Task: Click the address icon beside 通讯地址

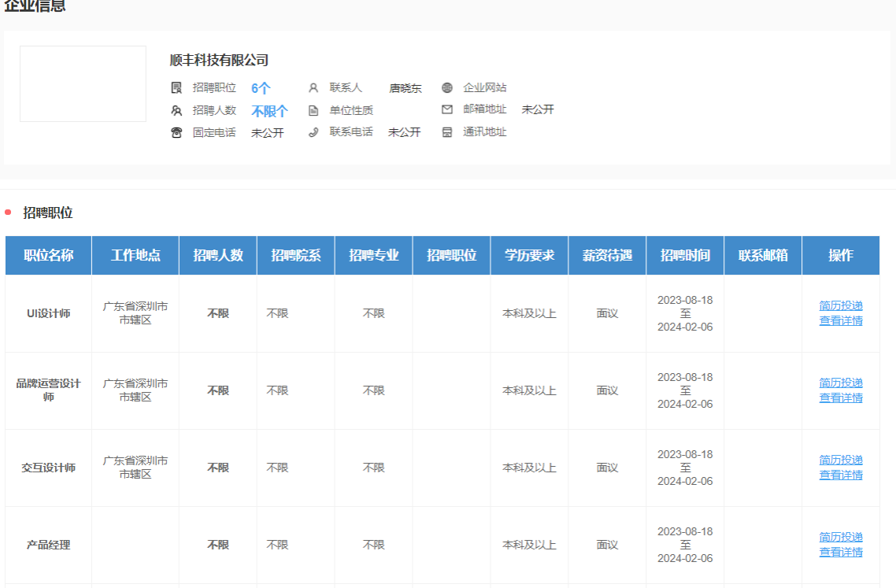Action: (x=447, y=132)
